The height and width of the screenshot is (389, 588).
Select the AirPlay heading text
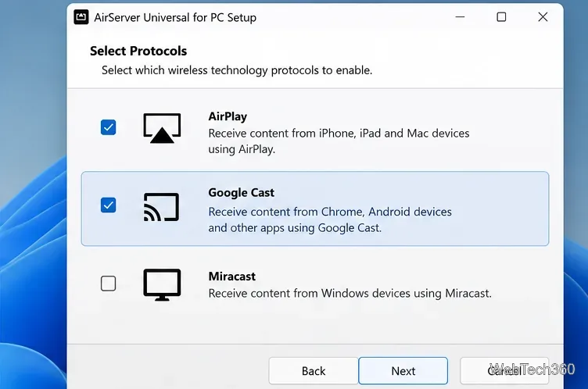tap(228, 116)
